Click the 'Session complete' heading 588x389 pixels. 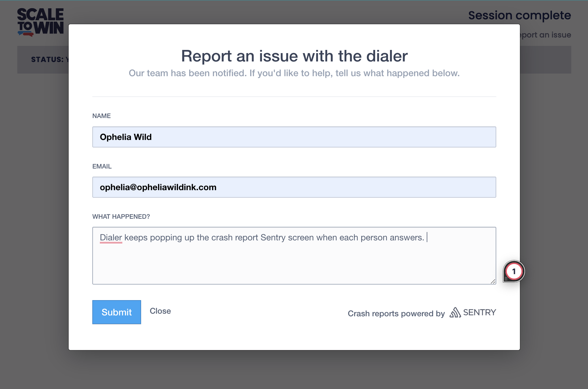click(519, 15)
